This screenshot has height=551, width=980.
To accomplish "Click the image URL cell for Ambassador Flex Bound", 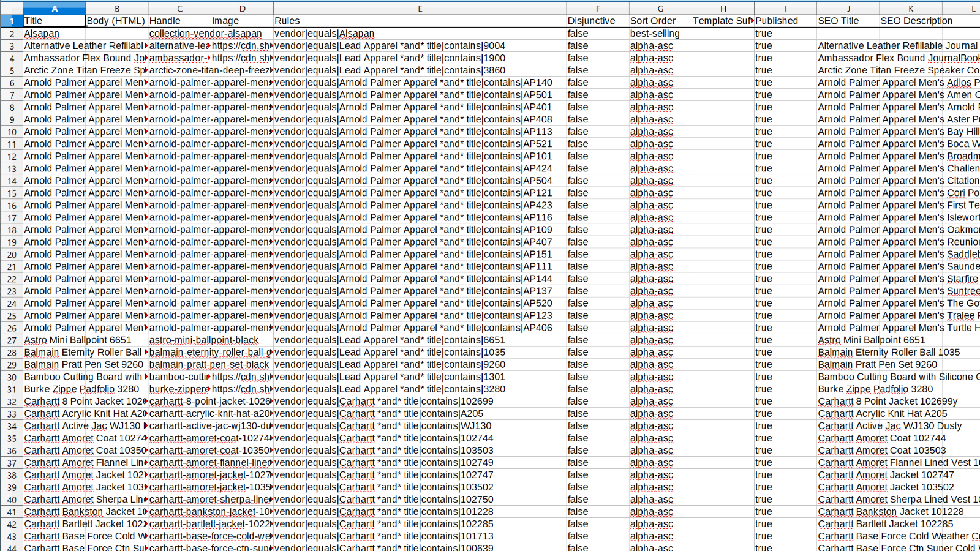I will [242, 58].
